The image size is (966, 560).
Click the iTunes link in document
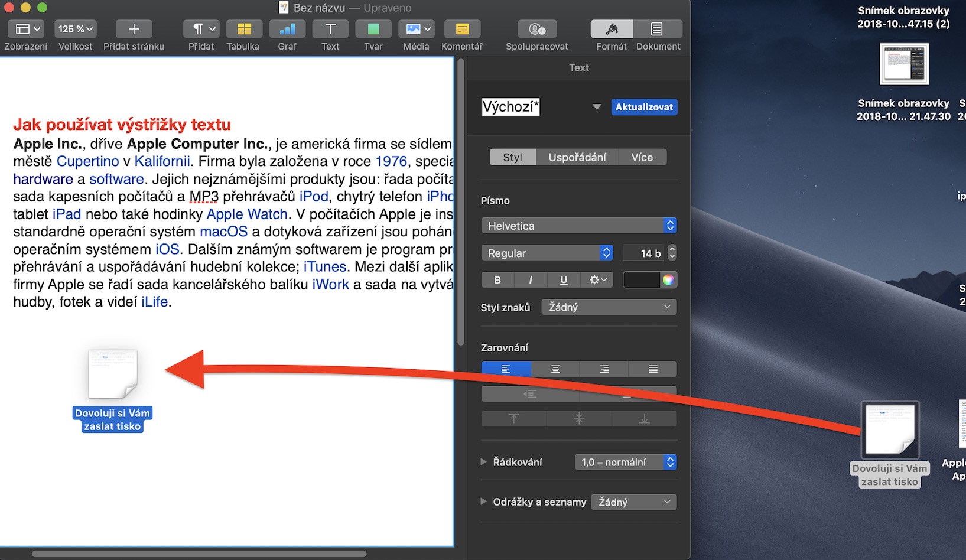tap(325, 266)
